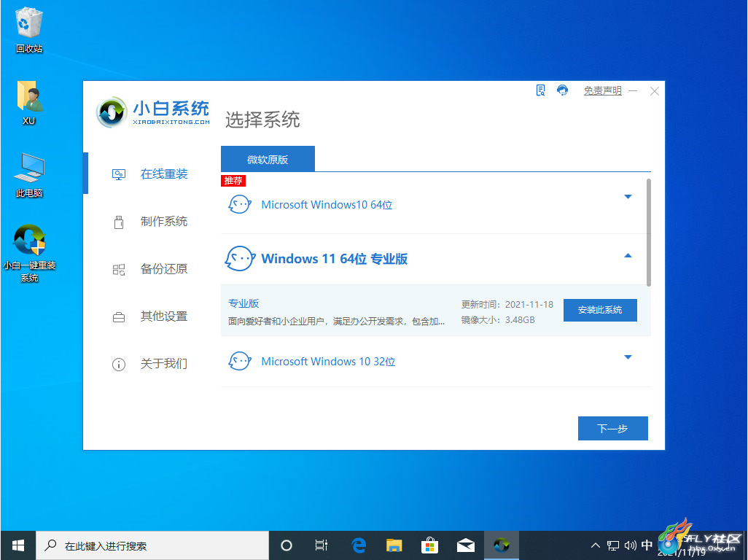This screenshot has width=748, height=560.
Task: Select the Windows 11 64位 专业版 title
Action: (x=335, y=259)
